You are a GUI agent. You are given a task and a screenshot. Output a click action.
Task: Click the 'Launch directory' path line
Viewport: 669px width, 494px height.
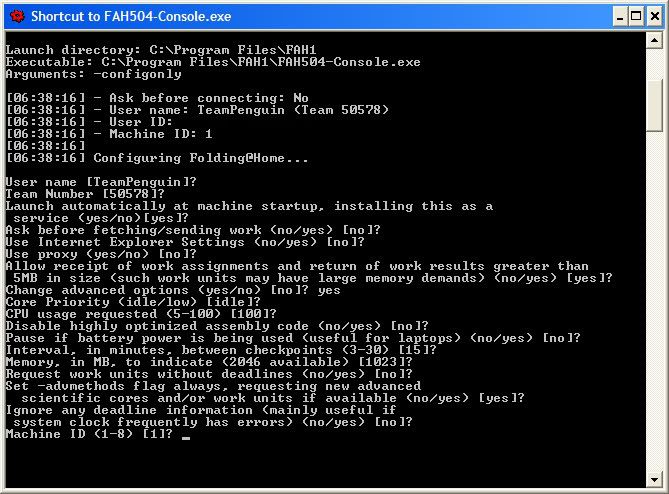click(161, 50)
